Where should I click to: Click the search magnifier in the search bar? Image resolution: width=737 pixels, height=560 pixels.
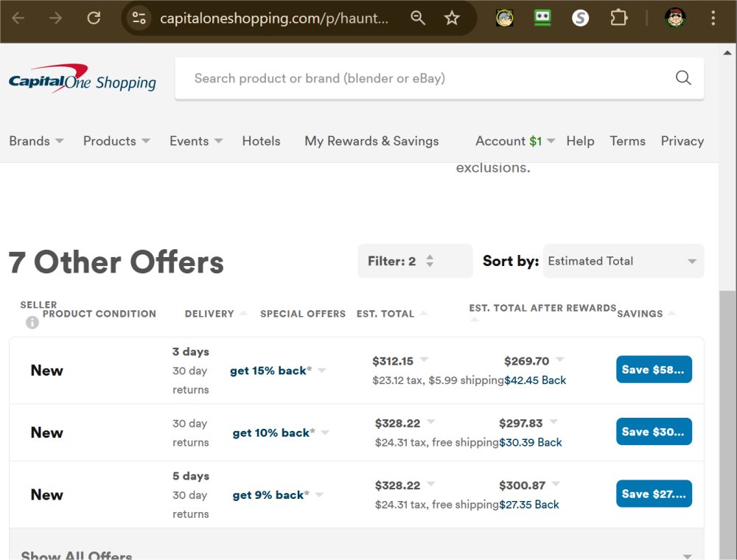pos(682,77)
